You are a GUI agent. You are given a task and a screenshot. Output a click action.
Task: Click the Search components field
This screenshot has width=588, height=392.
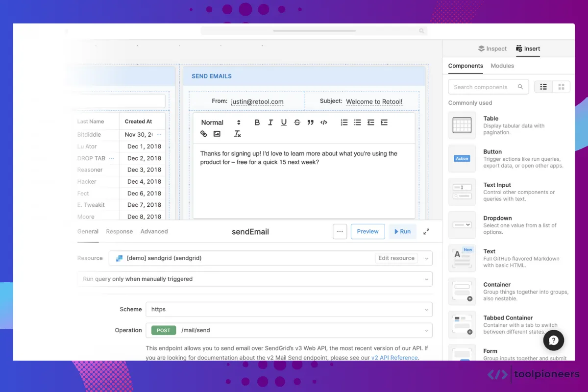coord(489,87)
